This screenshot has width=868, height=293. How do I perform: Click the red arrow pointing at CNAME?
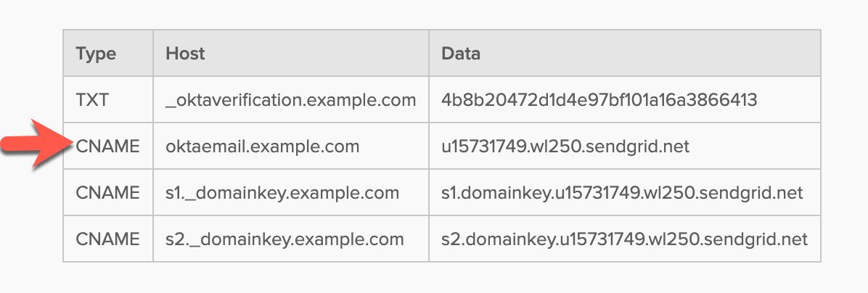point(35,147)
